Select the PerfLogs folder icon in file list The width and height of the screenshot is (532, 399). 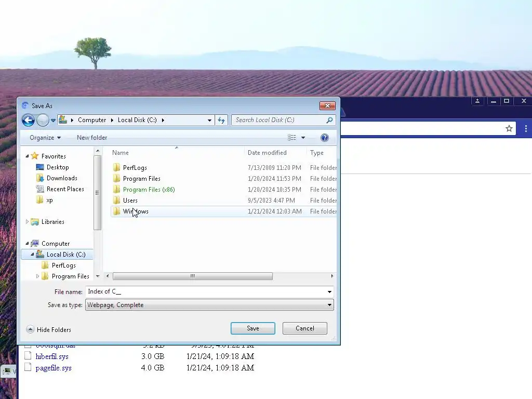coord(116,167)
